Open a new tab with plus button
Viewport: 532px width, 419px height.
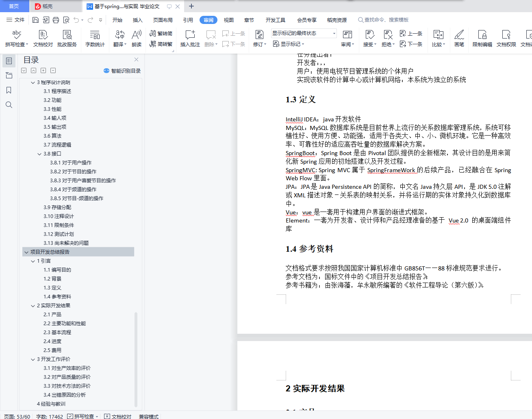(191, 6)
